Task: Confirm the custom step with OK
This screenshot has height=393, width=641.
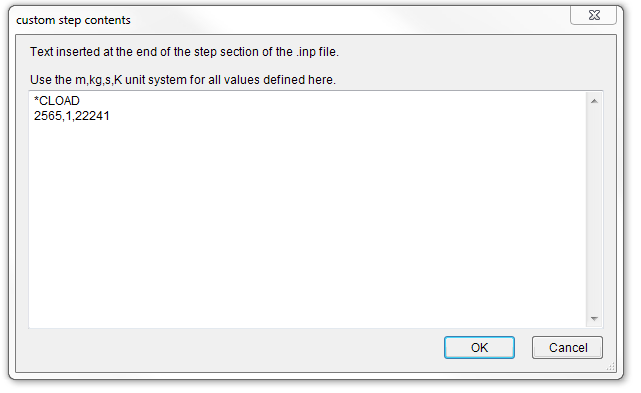Action: [479, 348]
